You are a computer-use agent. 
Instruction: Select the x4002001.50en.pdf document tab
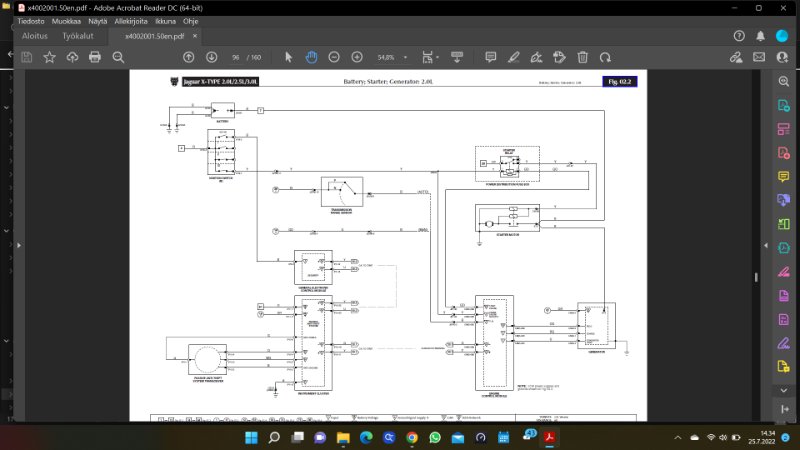point(155,36)
